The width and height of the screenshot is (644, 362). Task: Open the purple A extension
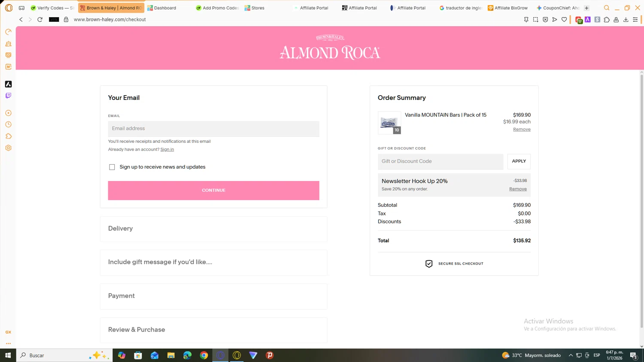588,19
